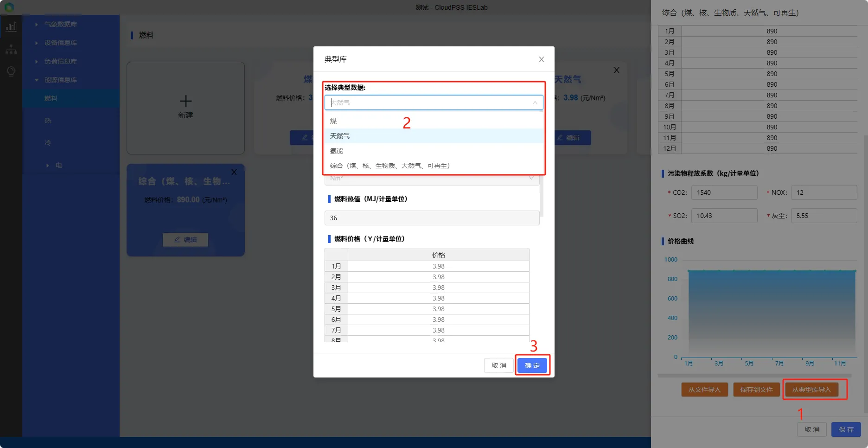Click 保存 in the right panel

[x=846, y=429]
